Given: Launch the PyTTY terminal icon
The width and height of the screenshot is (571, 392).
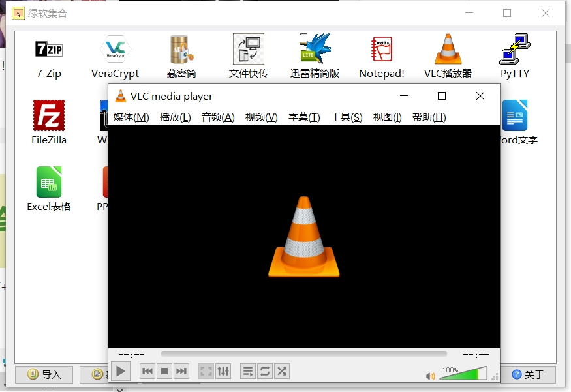Looking at the screenshot, I should tap(515, 49).
